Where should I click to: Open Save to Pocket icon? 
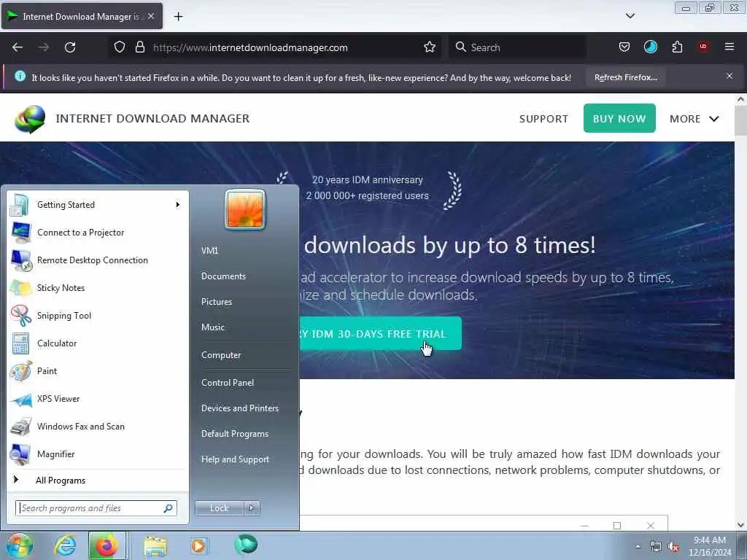pos(624,47)
